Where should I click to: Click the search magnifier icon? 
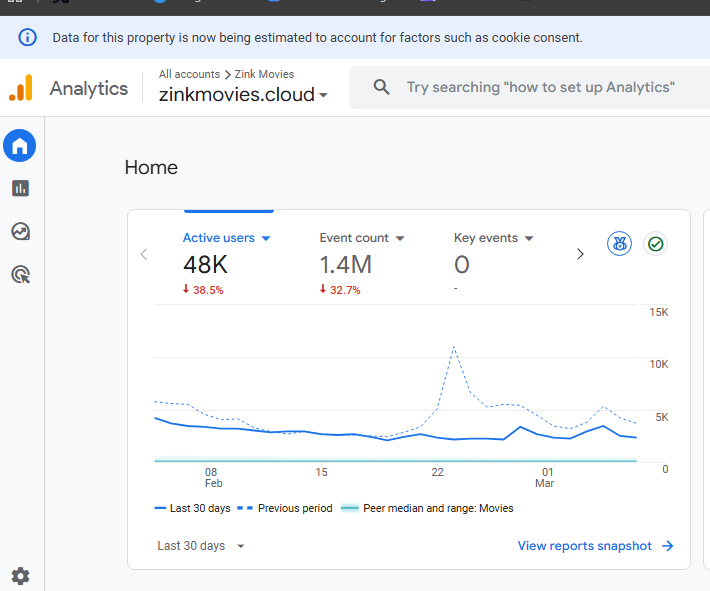click(x=381, y=86)
